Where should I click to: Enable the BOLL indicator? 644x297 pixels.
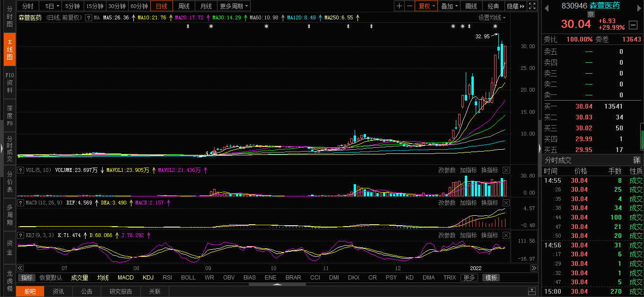coord(188,278)
